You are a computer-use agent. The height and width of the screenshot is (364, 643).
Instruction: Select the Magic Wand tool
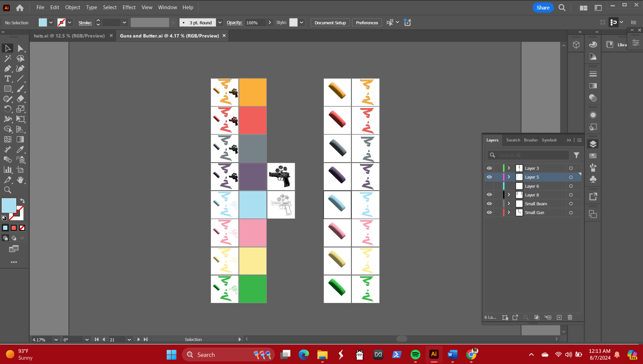7,58
